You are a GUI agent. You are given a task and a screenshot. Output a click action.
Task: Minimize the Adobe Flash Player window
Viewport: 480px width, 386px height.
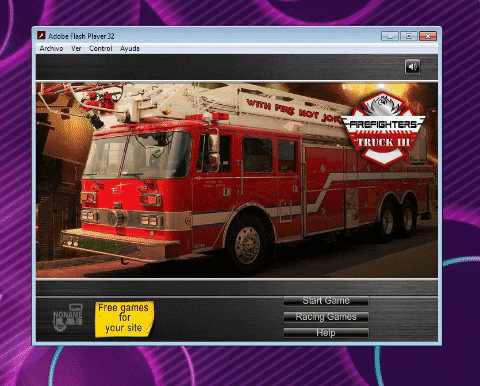click(x=390, y=36)
